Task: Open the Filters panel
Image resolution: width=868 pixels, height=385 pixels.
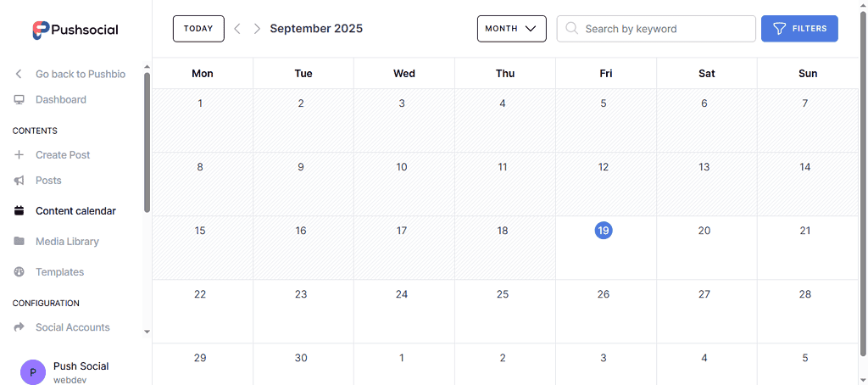Action: pos(799,29)
